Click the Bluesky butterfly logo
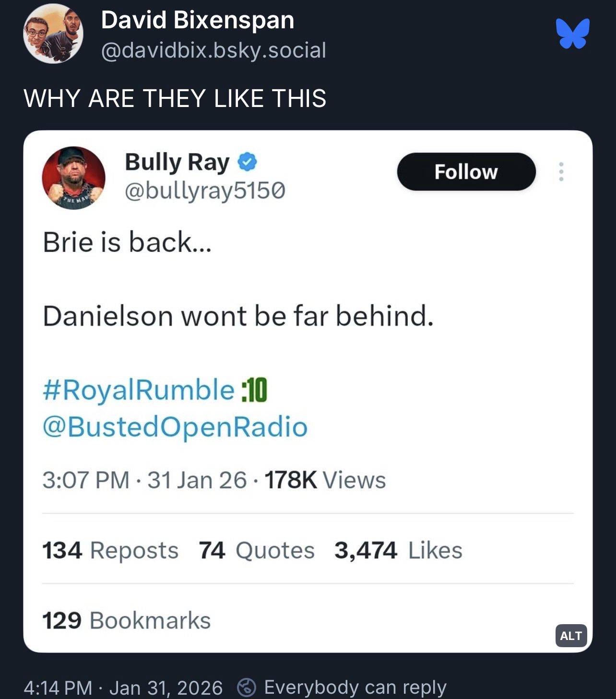Image resolution: width=616 pixels, height=699 pixels. (x=573, y=34)
